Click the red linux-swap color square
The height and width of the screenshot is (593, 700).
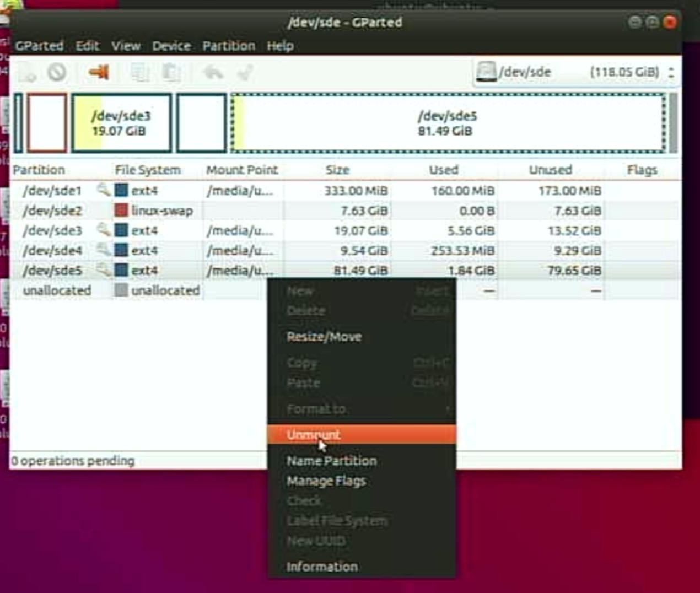coord(121,210)
